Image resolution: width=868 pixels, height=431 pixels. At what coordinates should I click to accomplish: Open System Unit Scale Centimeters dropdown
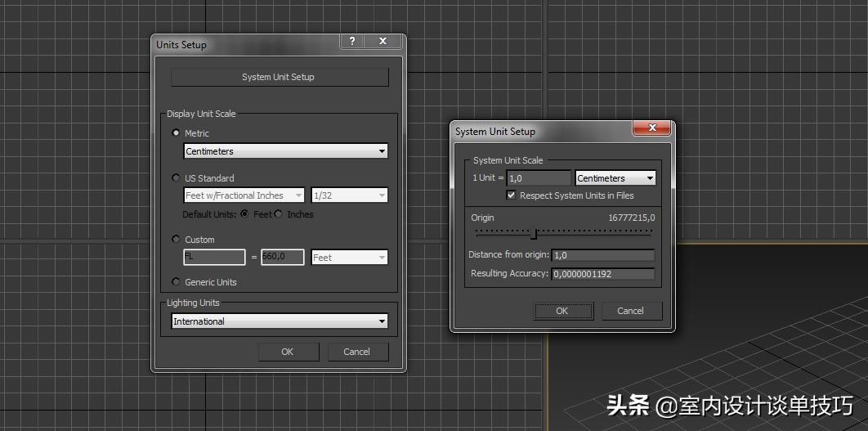click(x=615, y=178)
